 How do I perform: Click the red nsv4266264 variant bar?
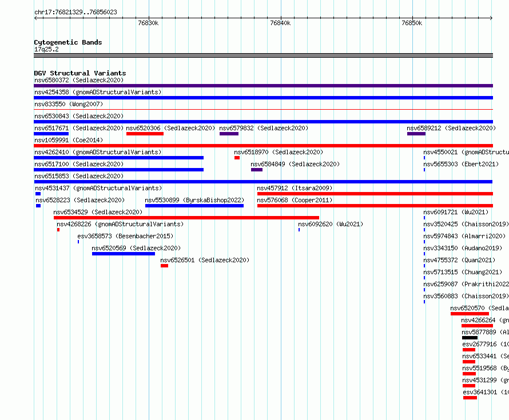(x=477, y=326)
